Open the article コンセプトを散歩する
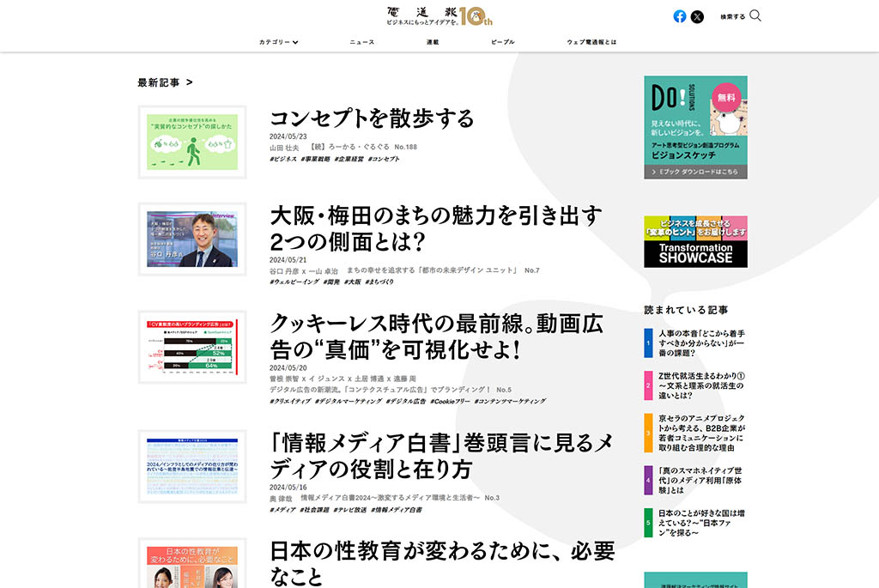 (x=371, y=118)
